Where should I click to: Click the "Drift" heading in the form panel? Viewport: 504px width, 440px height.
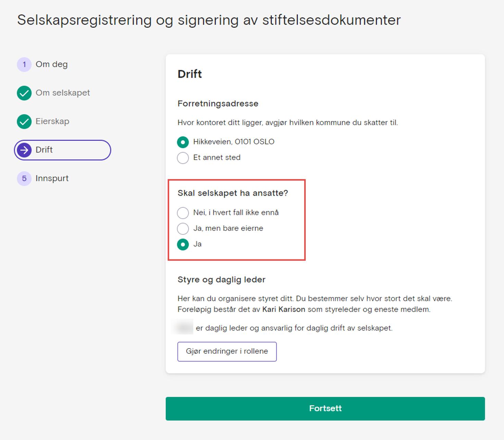click(x=189, y=74)
